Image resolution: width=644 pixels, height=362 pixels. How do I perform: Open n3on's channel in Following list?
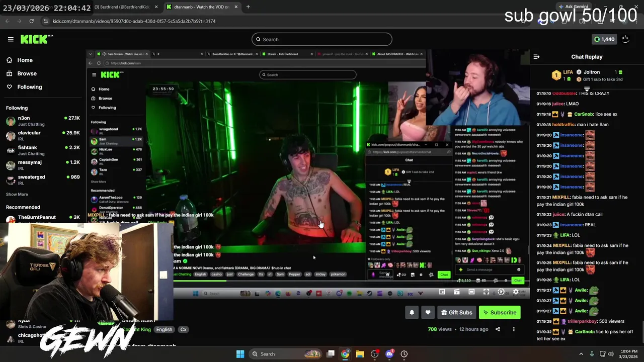43,121
